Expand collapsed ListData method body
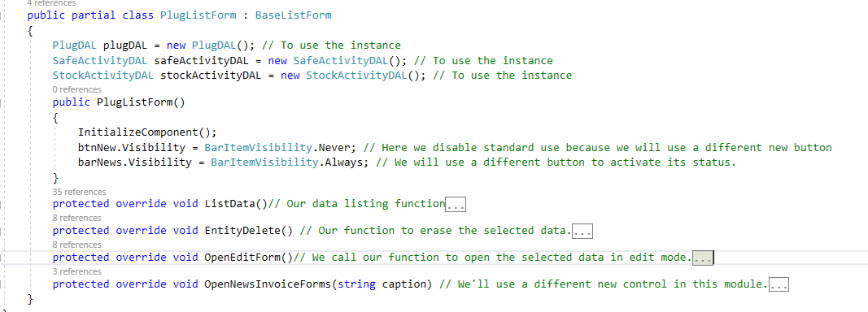 [456, 206]
